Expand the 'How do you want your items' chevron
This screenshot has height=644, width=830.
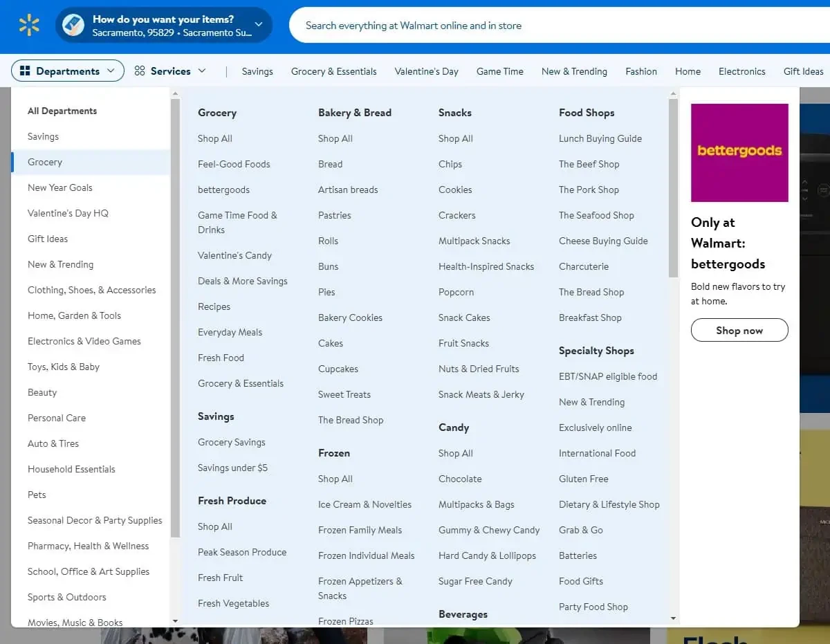[x=259, y=25]
